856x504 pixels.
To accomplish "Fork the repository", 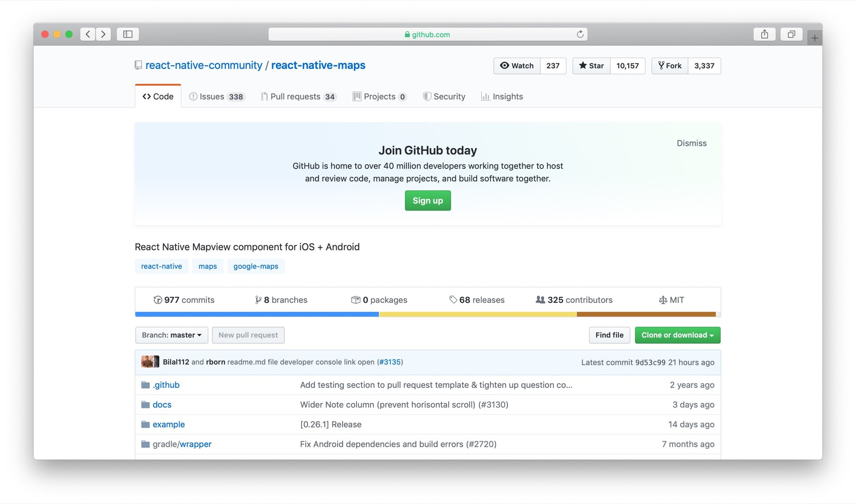I will click(670, 66).
